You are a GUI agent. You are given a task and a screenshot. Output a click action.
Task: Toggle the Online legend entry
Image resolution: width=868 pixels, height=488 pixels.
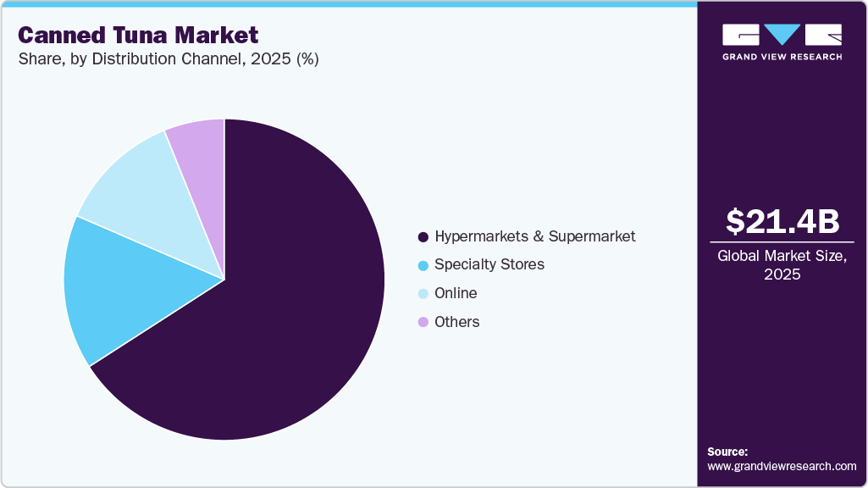[x=456, y=293]
